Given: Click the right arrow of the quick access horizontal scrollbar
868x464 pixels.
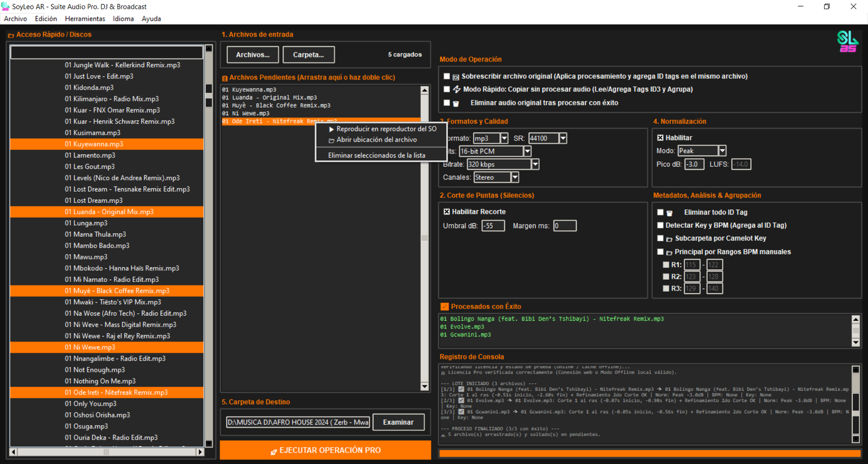Looking at the screenshot, I should [200, 452].
